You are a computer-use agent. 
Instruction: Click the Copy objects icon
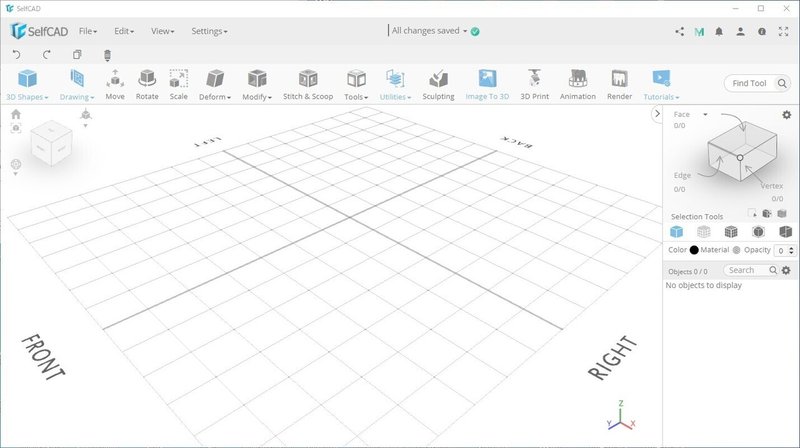(x=77, y=54)
